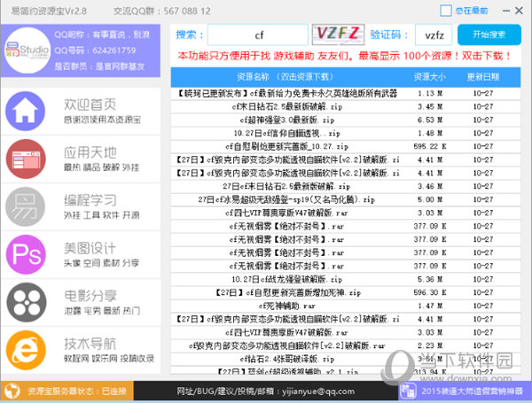
Task: Click the 5.00 M size cell
Action: click(430, 199)
